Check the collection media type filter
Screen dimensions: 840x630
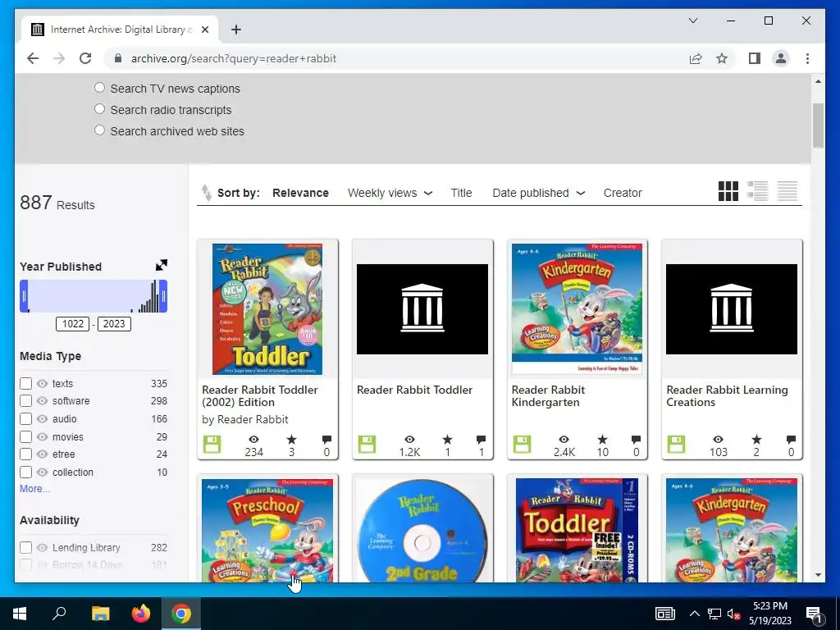[x=25, y=472]
